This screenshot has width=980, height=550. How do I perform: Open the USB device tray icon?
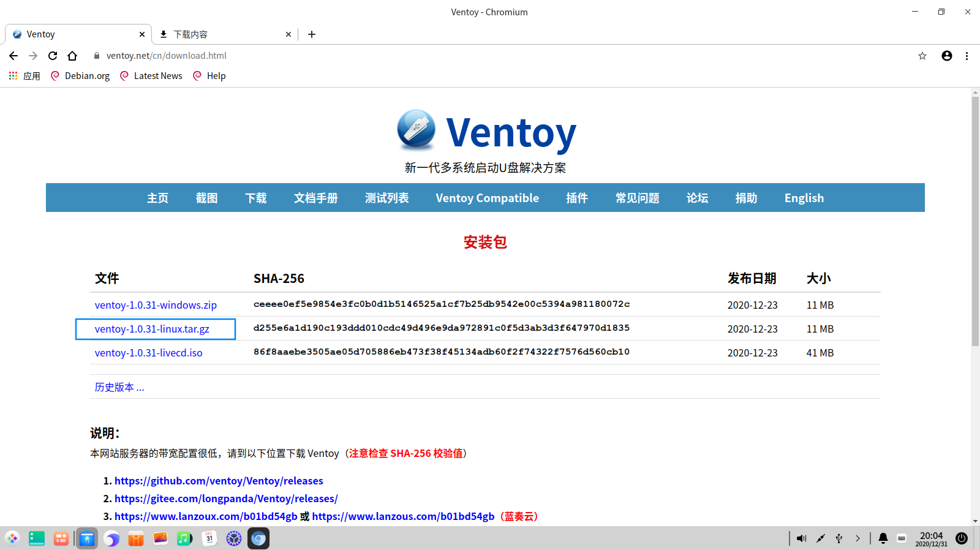click(839, 538)
